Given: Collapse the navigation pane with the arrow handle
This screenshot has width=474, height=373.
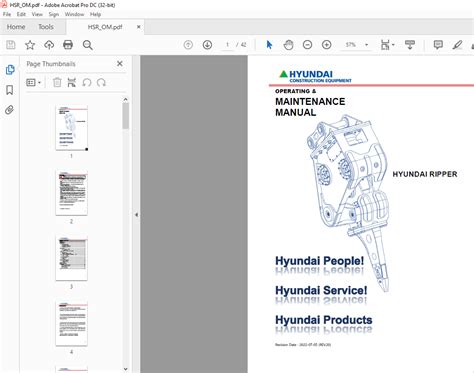Looking at the screenshot, I should click(136, 215).
